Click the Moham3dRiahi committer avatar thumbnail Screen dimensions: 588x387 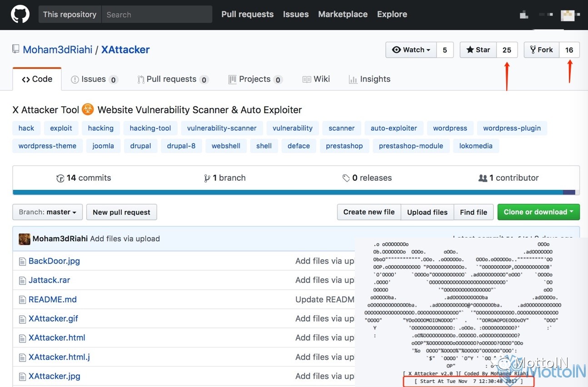click(x=25, y=239)
